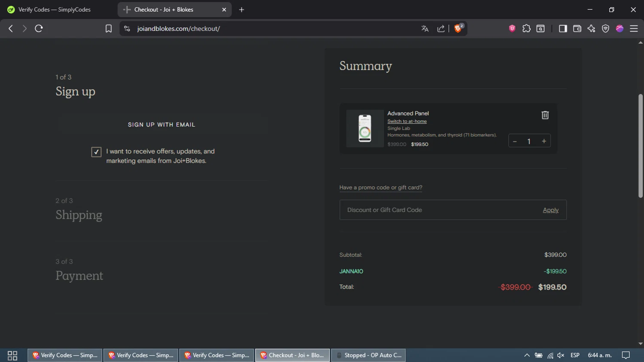Image resolution: width=644 pixels, height=362 pixels.
Task: Click the JANNA10 applied code label
Action: point(351,271)
